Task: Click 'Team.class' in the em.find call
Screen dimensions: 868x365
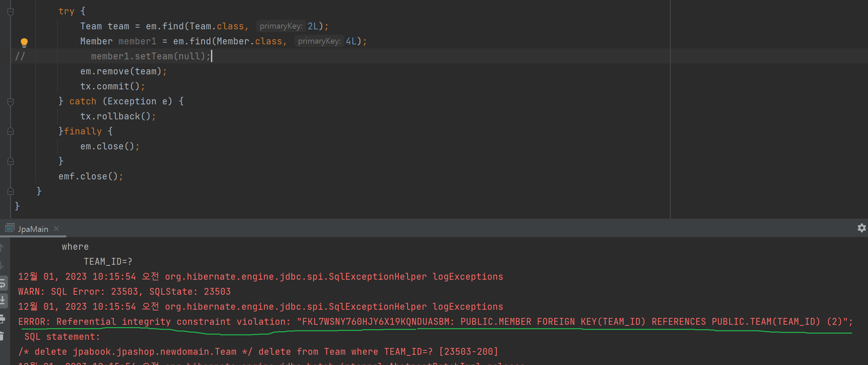Action: coord(217,26)
